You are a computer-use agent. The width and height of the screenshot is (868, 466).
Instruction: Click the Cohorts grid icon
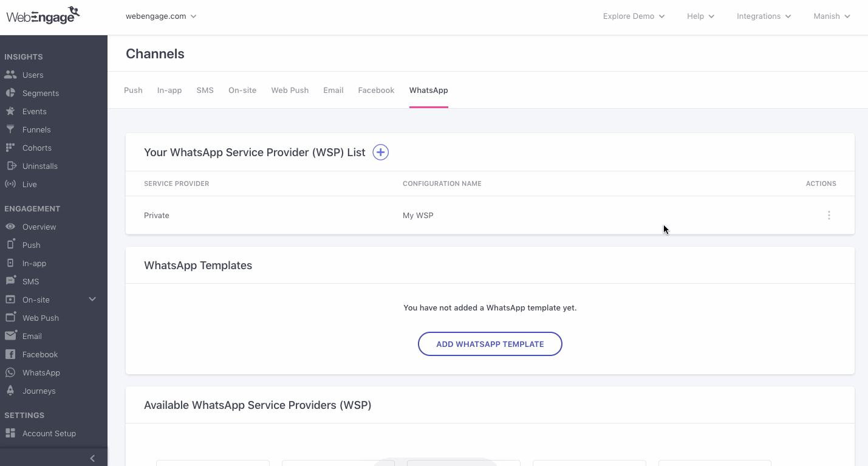pos(10,148)
